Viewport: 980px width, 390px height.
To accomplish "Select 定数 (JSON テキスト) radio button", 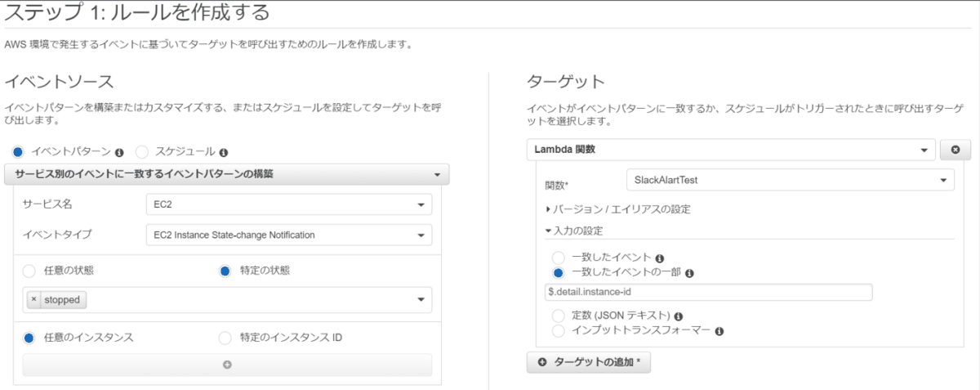I will click(559, 316).
